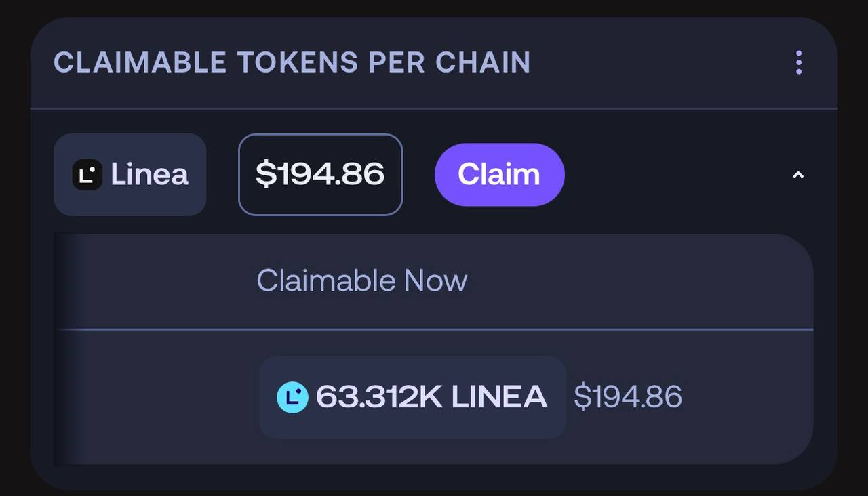This screenshot has height=496, width=868.
Task: Click the word Now in the column header
Action: coord(436,281)
